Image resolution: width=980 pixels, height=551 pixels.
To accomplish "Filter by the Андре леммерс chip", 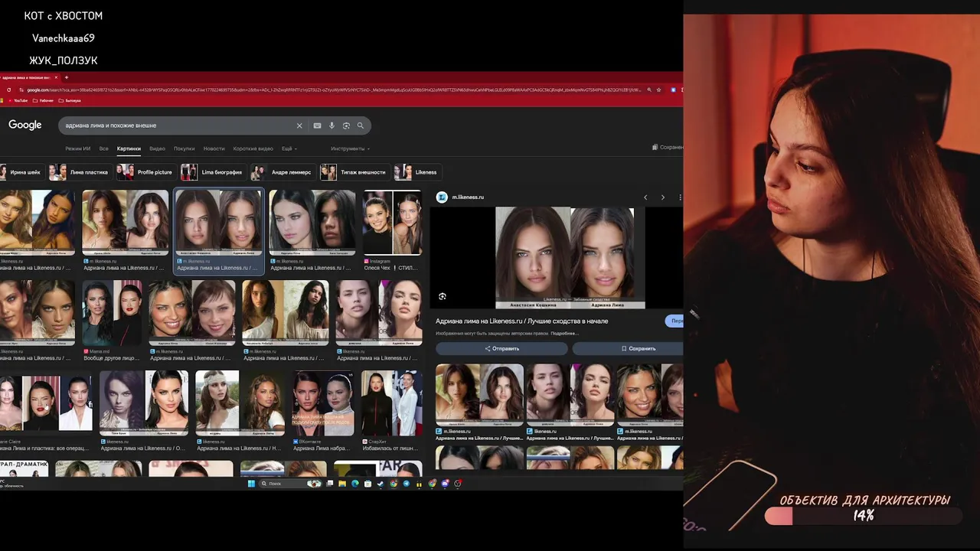I will pyautogui.click(x=282, y=172).
